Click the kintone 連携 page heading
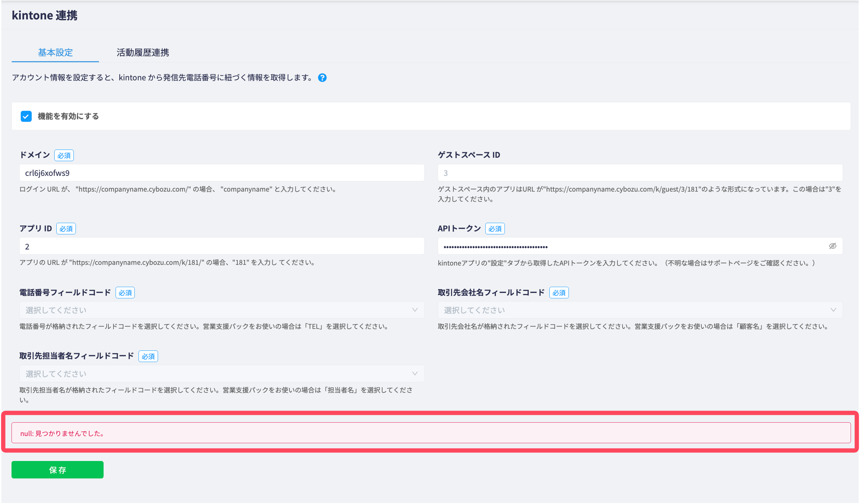 coord(45,15)
